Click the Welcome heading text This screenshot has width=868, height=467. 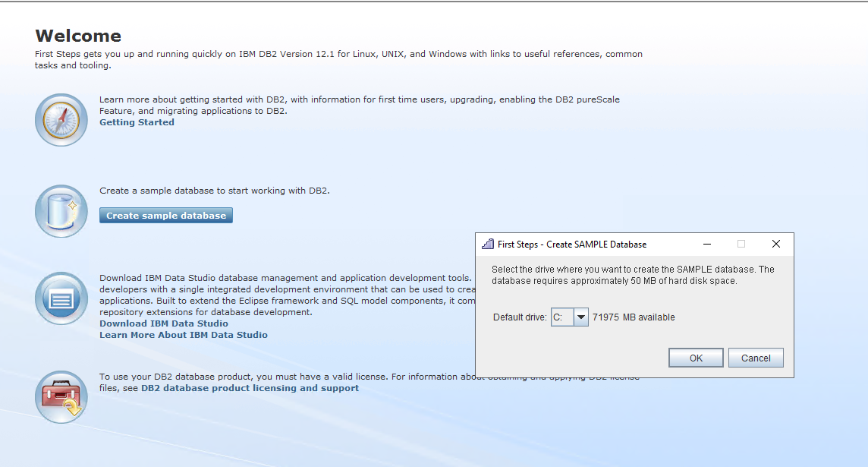tap(78, 35)
